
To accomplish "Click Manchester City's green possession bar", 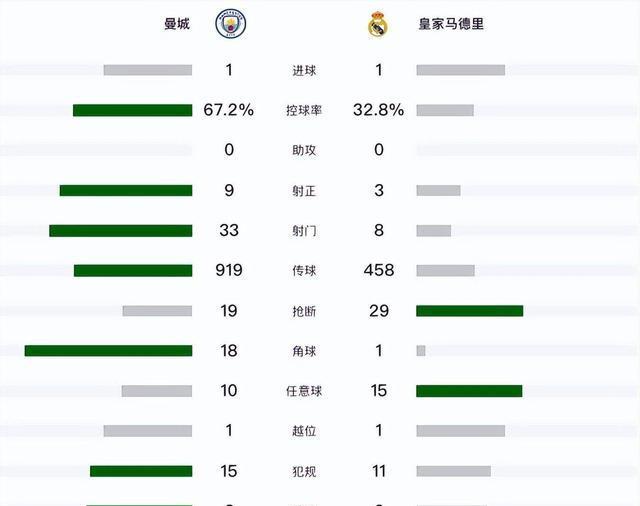I will [132, 110].
